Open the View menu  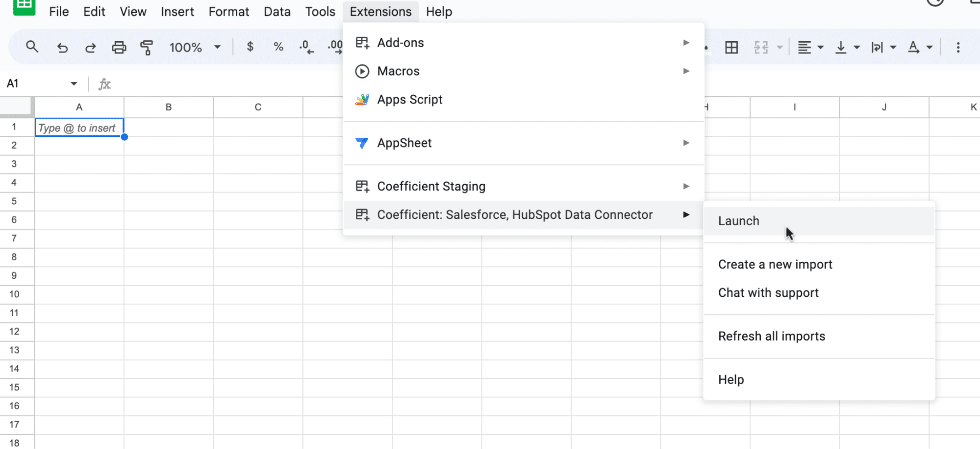[133, 12]
